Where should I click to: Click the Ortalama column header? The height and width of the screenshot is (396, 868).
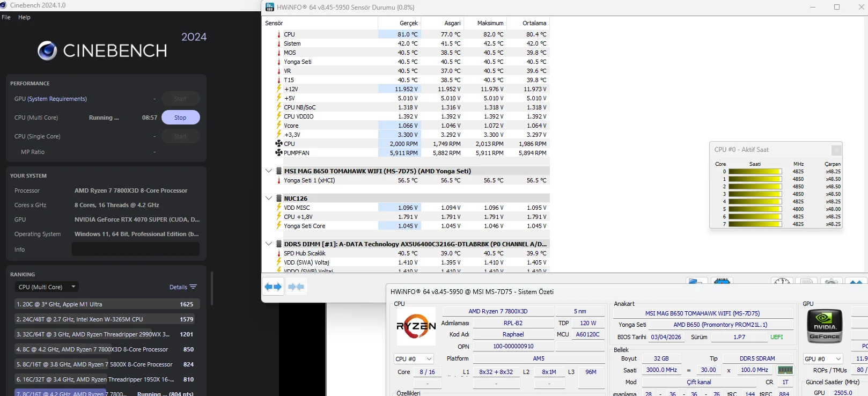pyautogui.click(x=528, y=23)
